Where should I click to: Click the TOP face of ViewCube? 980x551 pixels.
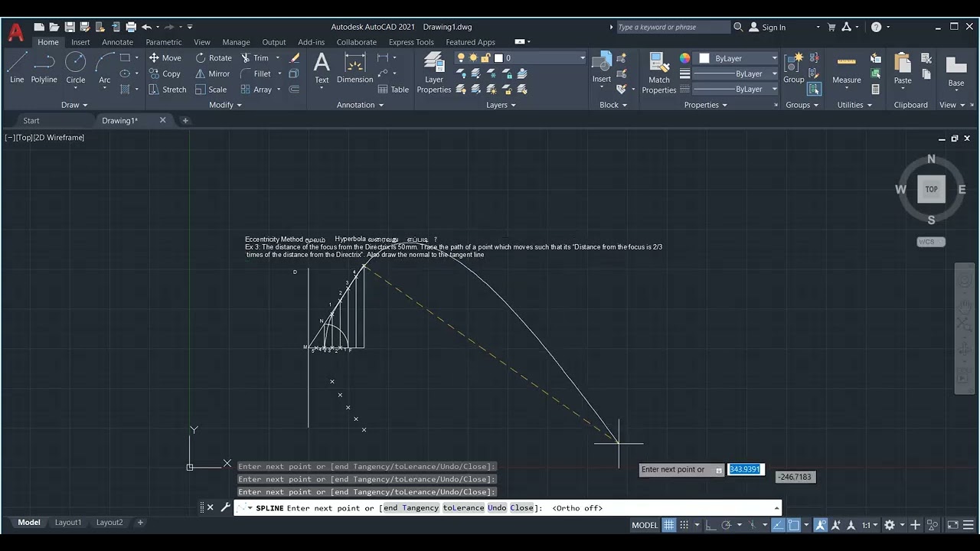tap(931, 189)
